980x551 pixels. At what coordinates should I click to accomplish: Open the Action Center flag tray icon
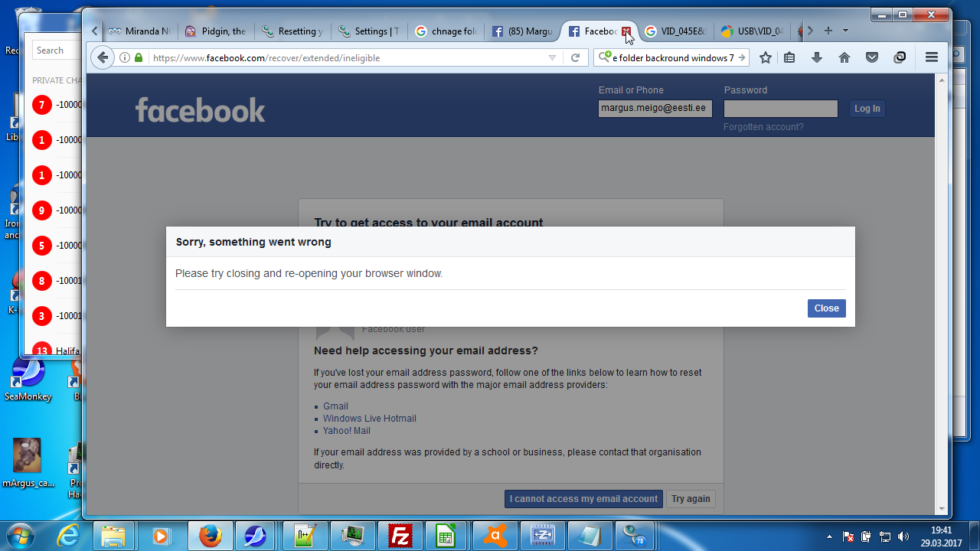pos(848,536)
